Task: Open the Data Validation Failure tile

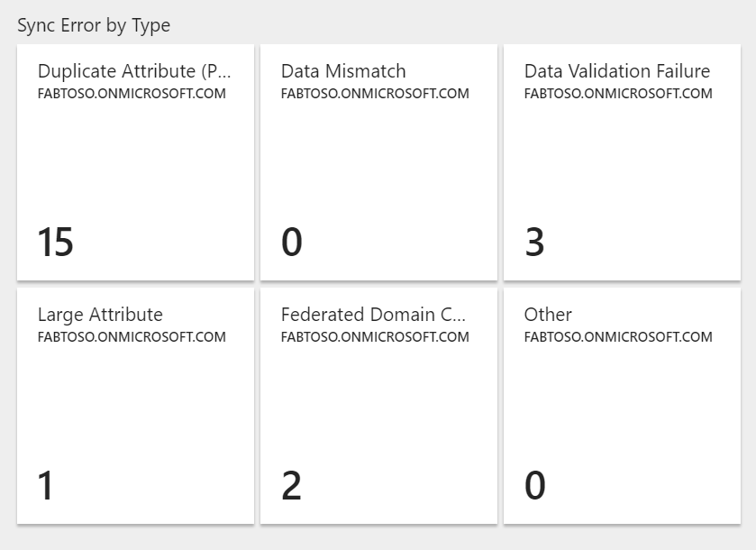Action: [622, 162]
